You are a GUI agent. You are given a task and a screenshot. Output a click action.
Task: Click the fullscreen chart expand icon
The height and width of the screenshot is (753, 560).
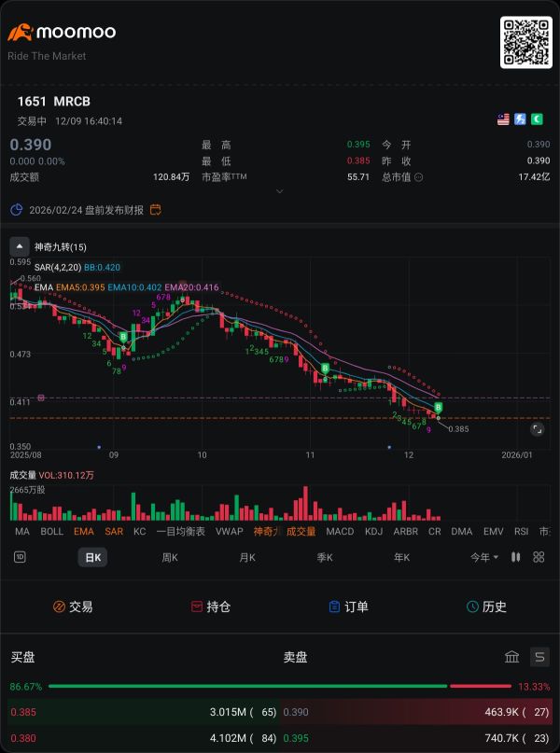(537, 429)
